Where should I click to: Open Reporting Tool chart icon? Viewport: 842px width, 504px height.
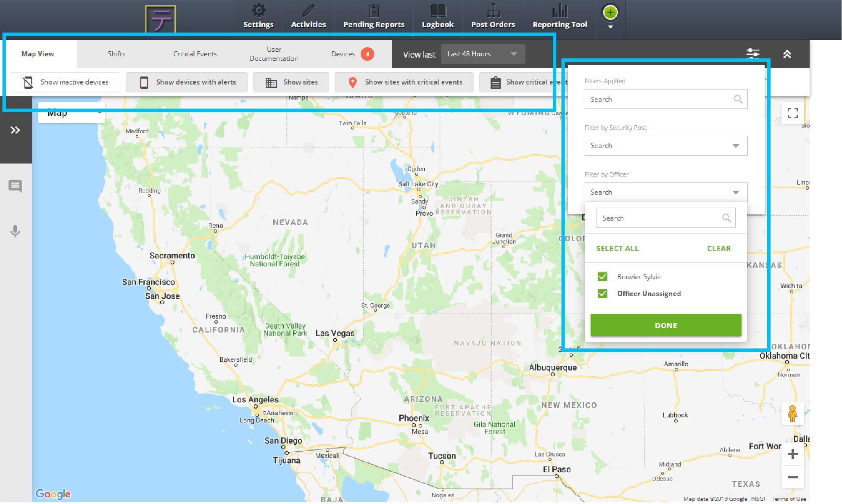[560, 10]
